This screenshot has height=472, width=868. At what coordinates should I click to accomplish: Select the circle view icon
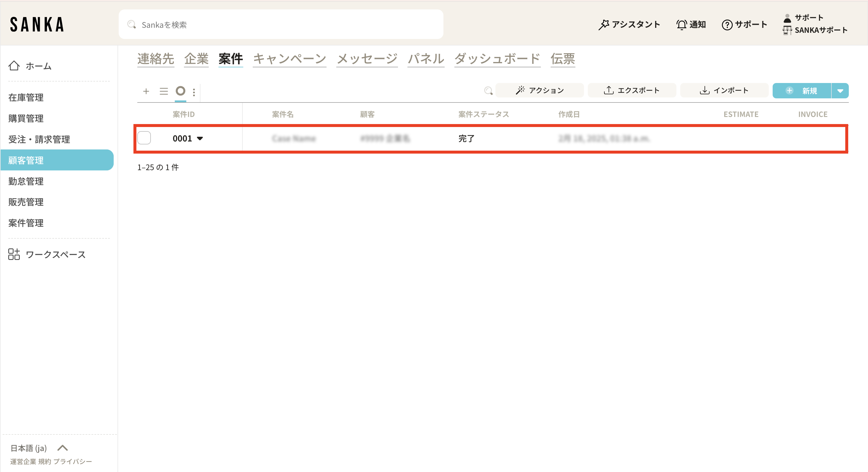point(181,91)
